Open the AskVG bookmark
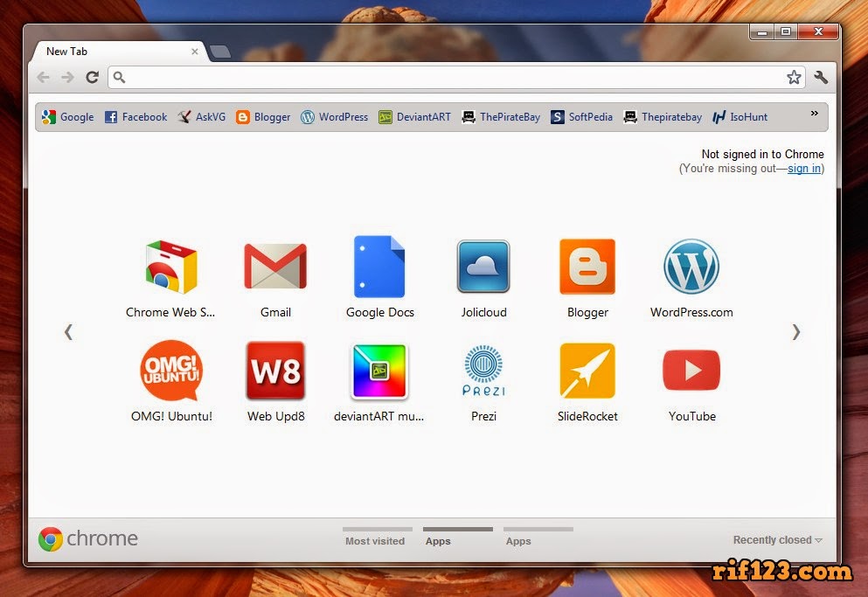The width and height of the screenshot is (868, 597). pyautogui.click(x=202, y=117)
